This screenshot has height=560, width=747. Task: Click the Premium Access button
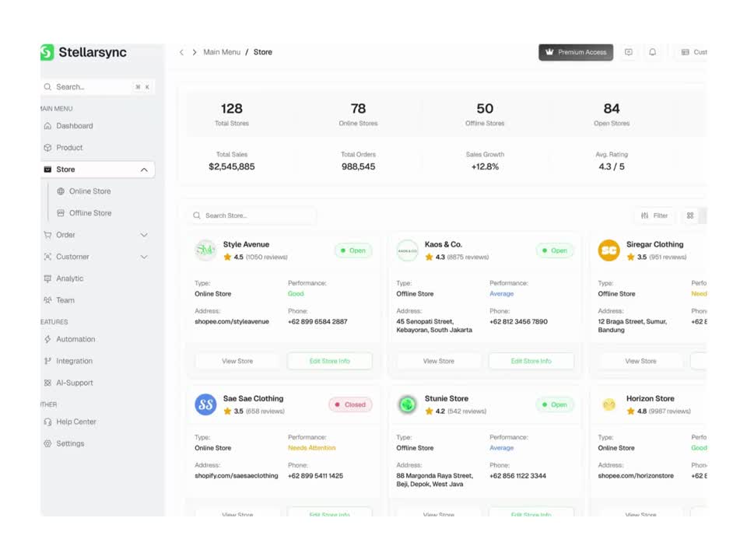(x=576, y=52)
